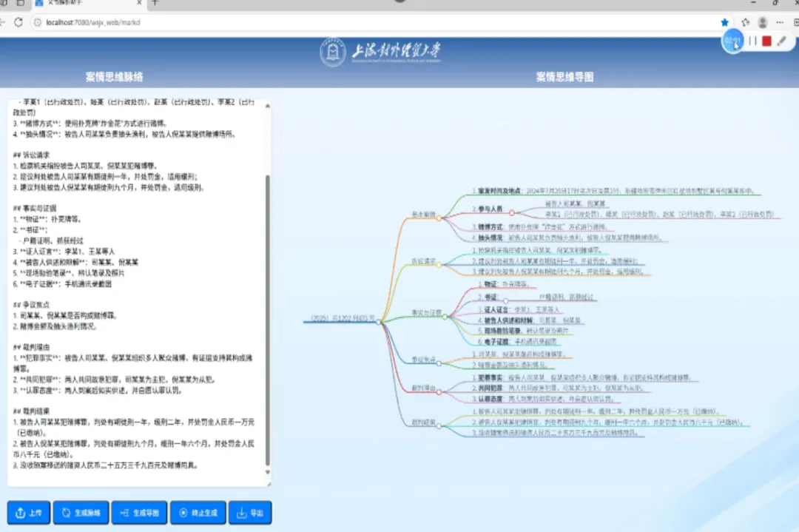The image size is (799, 532).
Task: Focus the localhost address bar
Action: (x=377, y=22)
